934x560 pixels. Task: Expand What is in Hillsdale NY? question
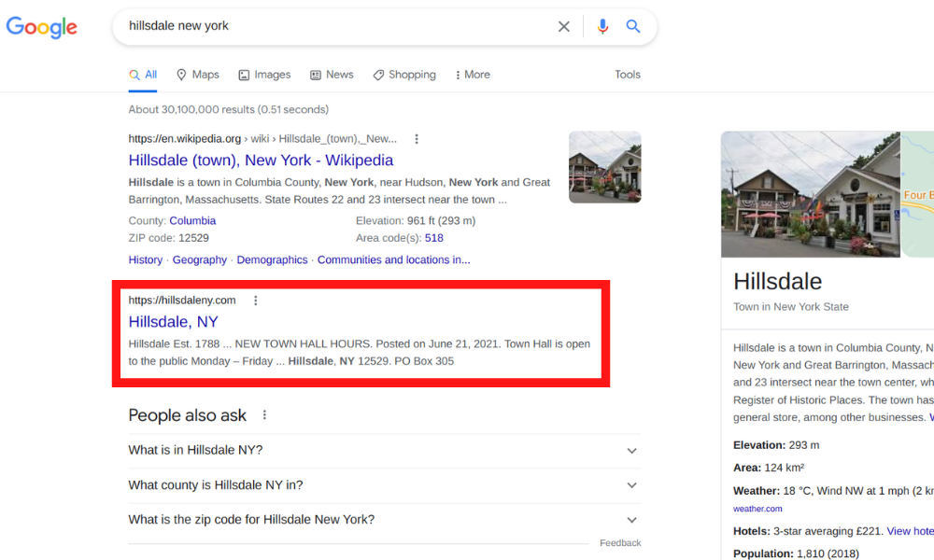(385, 451)
